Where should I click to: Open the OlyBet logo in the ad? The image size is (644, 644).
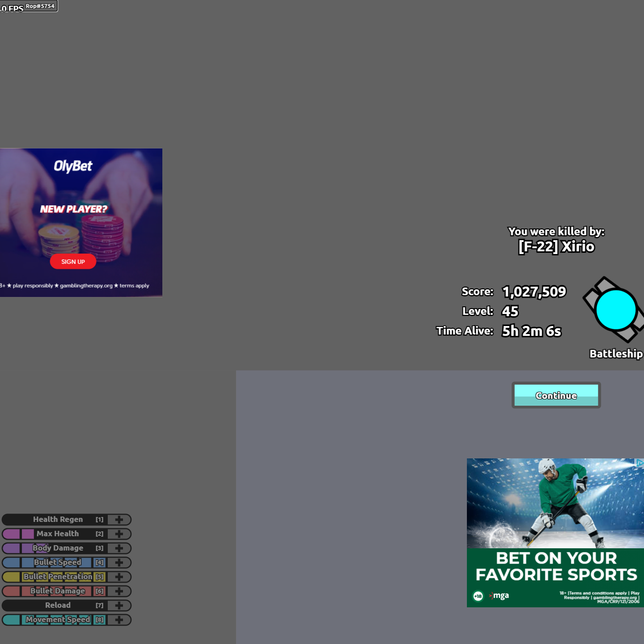pyautogui.click(x=73, y=166)
